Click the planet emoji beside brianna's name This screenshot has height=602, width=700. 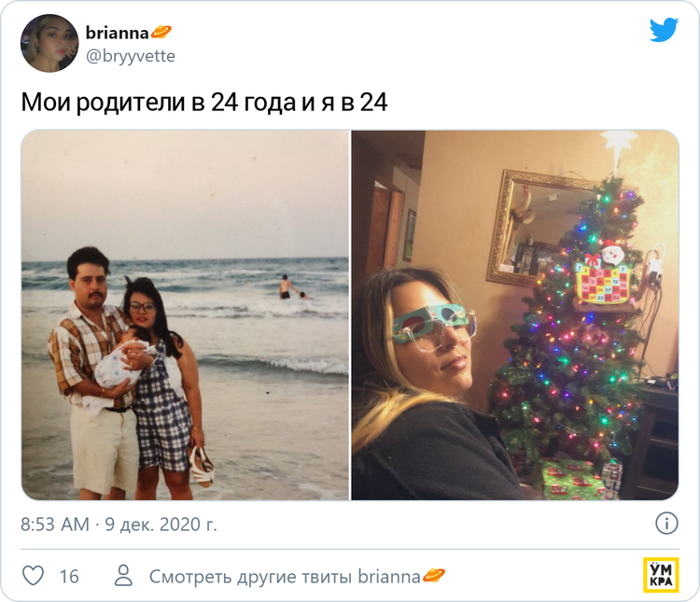tap(161, 33)
